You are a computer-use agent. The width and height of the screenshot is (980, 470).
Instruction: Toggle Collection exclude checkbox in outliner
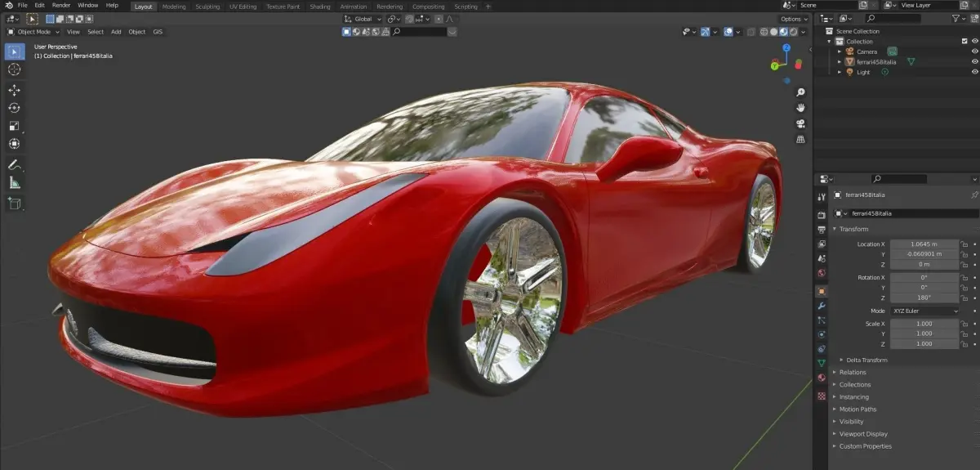(x=964, y=41)
